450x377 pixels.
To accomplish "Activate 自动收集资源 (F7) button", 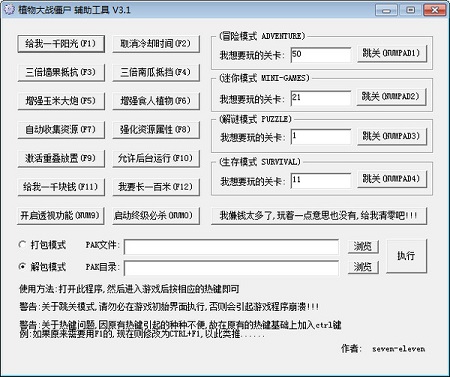I will coord(61,130).
